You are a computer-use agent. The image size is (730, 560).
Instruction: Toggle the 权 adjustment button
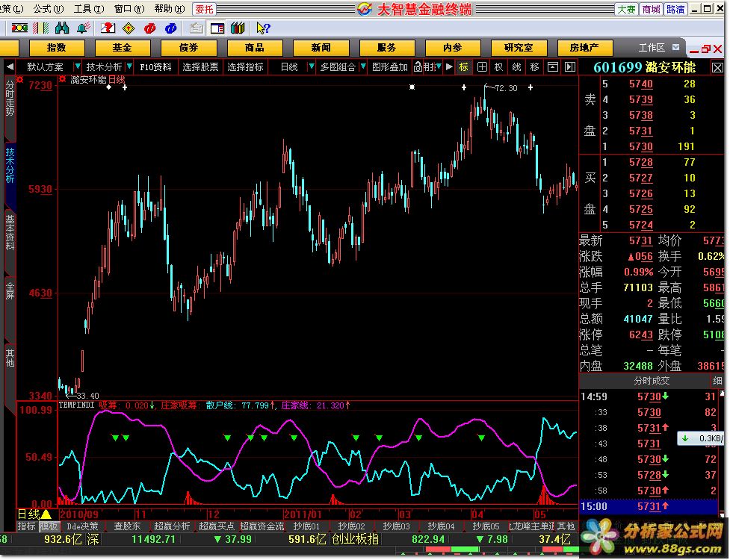click(x=499, y=67)
